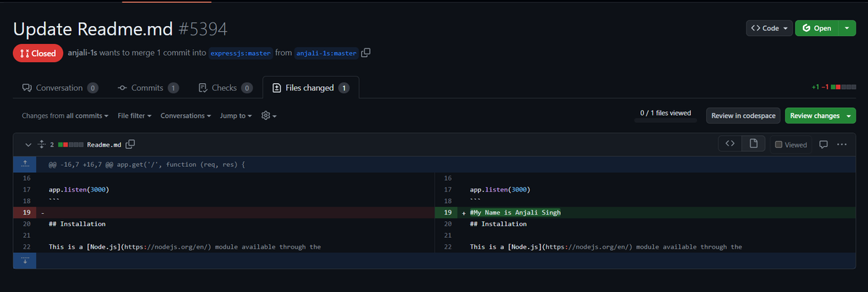The height and width of the screenshot is (292, 868).
Task: Show rich diff document icon
Action: pyautogui.click(x=753, y=144)
